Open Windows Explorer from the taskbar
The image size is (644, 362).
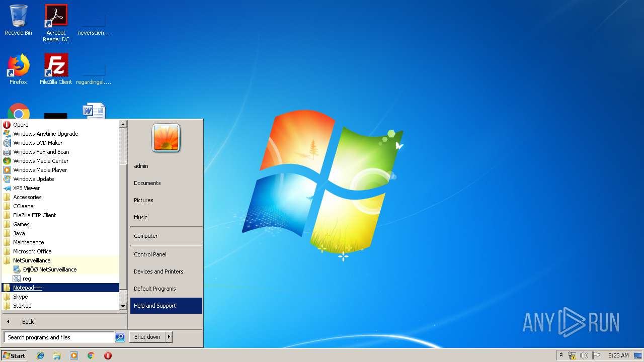pyautogui.click(x=57, y=355)
